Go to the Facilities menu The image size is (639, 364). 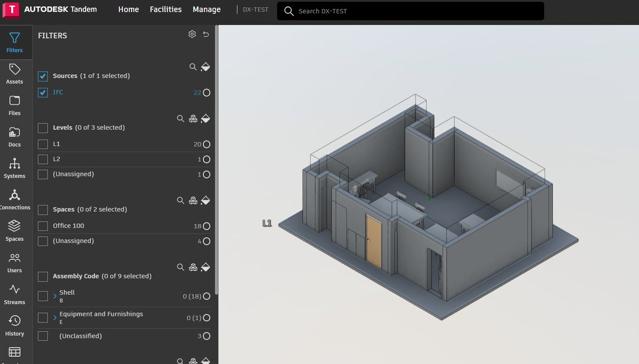coord(166,10)
